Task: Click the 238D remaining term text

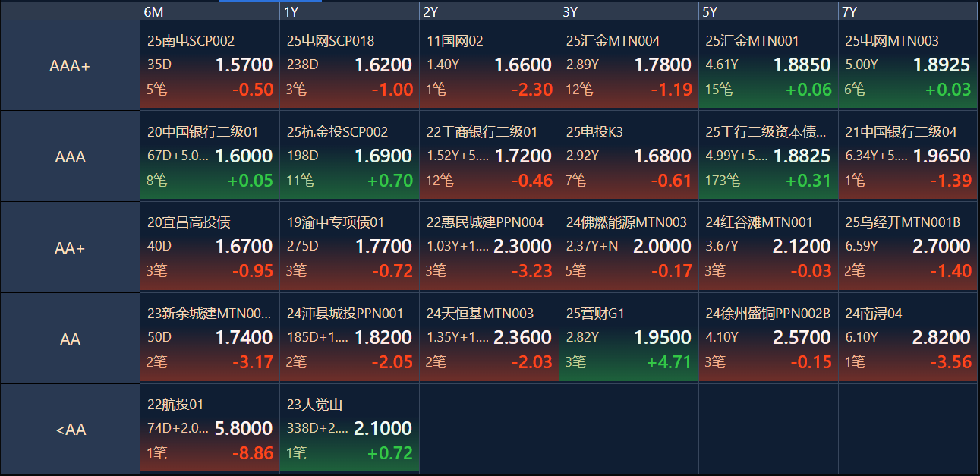Action: [303, 65]
